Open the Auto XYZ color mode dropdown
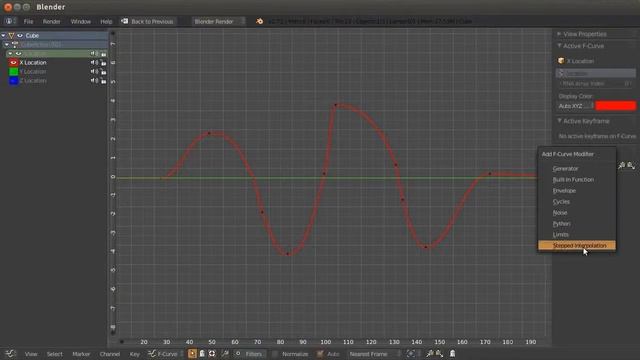Viewport: 640px width, 360px height. 576,106
